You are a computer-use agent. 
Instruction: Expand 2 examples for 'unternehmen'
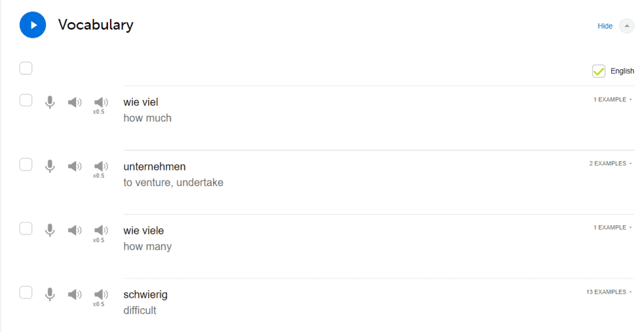[610, 163]
